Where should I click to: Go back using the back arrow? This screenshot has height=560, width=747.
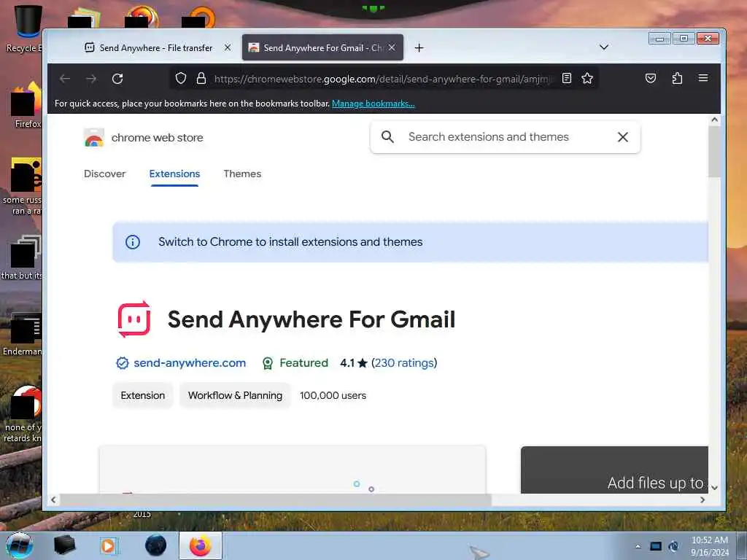tap(65, 79)
